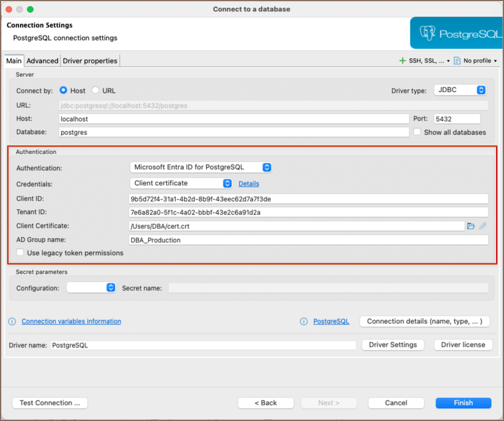
Task: Expand the Credentials dropdown
Action: [181, 183]
